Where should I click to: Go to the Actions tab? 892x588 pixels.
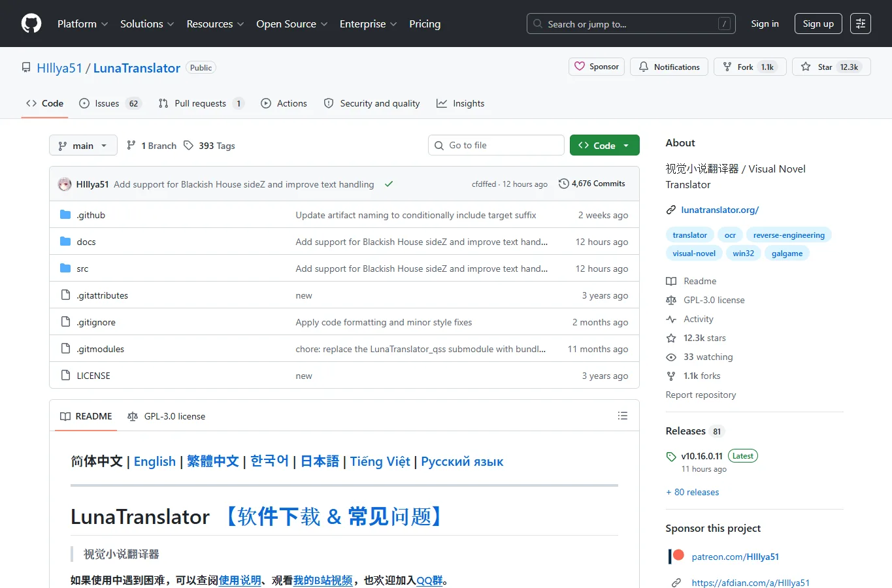click(x=284, y=103)
